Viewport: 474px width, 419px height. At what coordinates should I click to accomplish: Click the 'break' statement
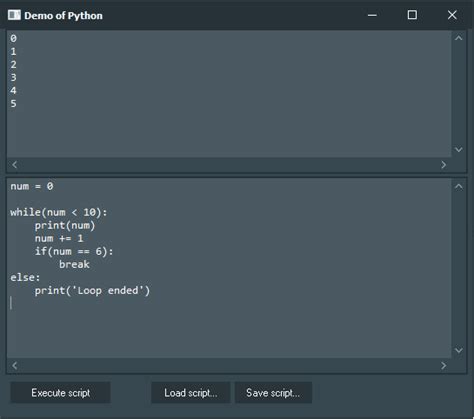[x=74, y=264]
